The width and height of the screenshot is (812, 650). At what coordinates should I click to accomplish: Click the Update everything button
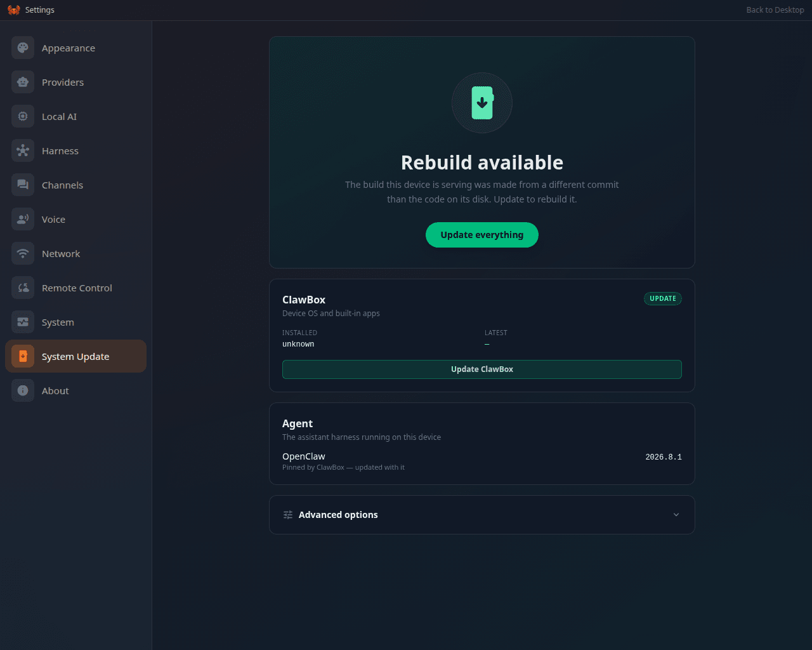coord(482,235)
